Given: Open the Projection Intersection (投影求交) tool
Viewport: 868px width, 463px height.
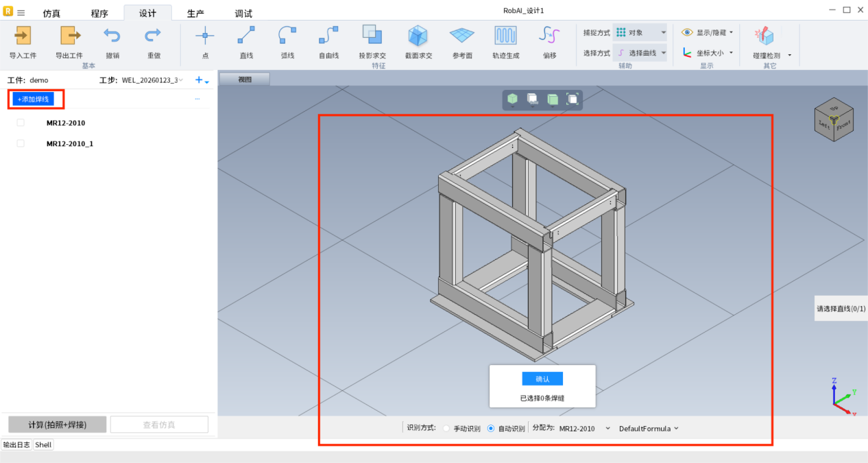Looking at the screenshot, I should 372,36.
